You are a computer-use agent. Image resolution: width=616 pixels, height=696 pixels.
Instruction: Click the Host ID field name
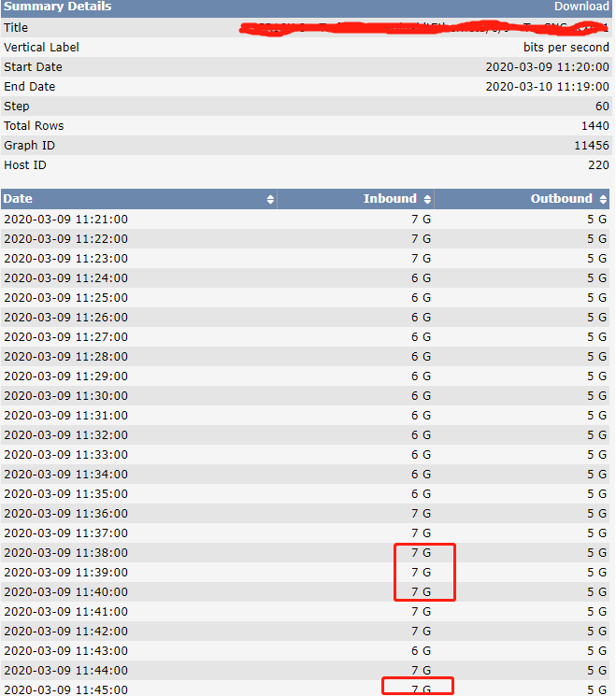tap(25, 165)
